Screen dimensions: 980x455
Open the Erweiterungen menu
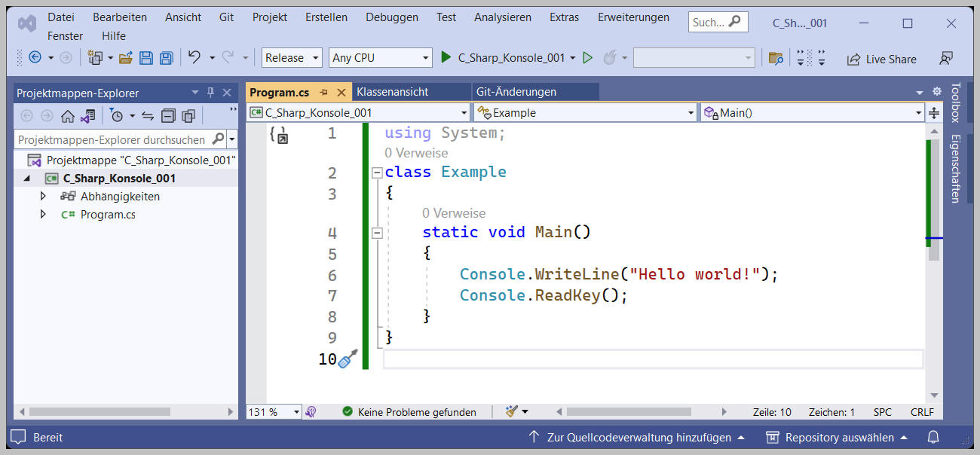(x=633, y=17)
